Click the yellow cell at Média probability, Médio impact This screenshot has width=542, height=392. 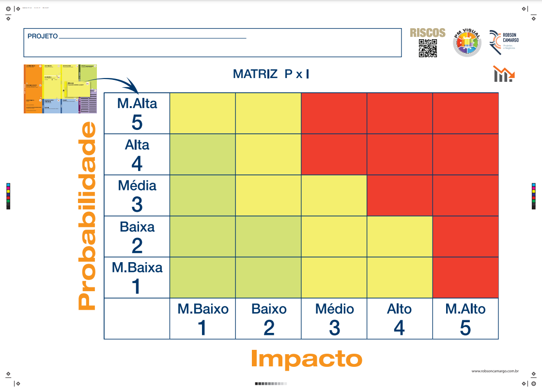point(334,195)
